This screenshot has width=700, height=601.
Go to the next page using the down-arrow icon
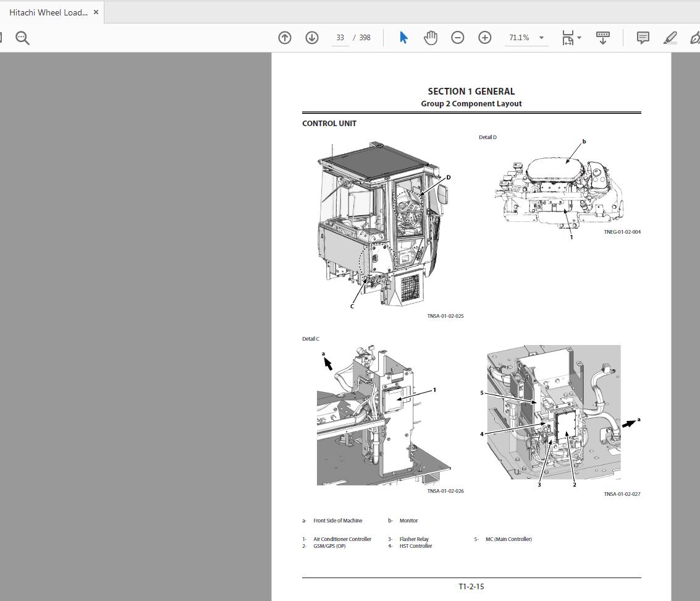coord(312,38)
